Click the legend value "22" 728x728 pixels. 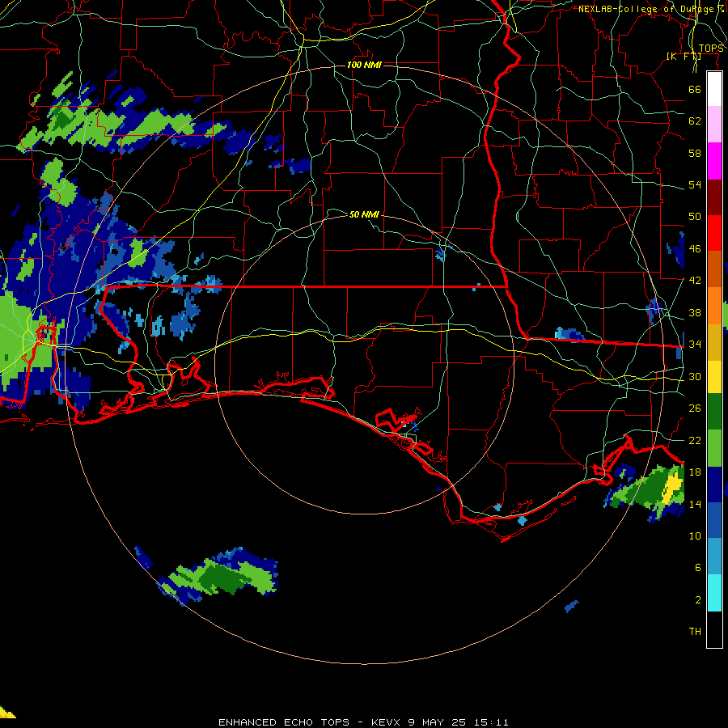point(695,440)
